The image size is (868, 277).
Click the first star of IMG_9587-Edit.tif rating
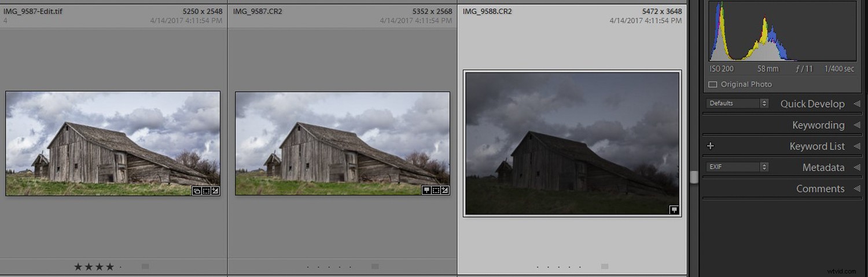point(79,267)
